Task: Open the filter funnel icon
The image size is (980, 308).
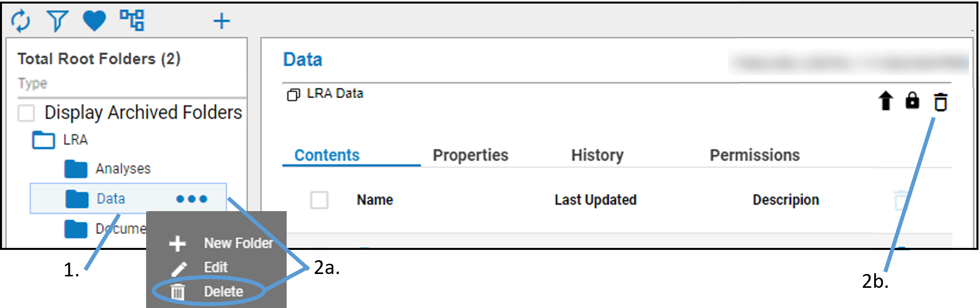Action: pyautogui.click(x=57, y=21)
